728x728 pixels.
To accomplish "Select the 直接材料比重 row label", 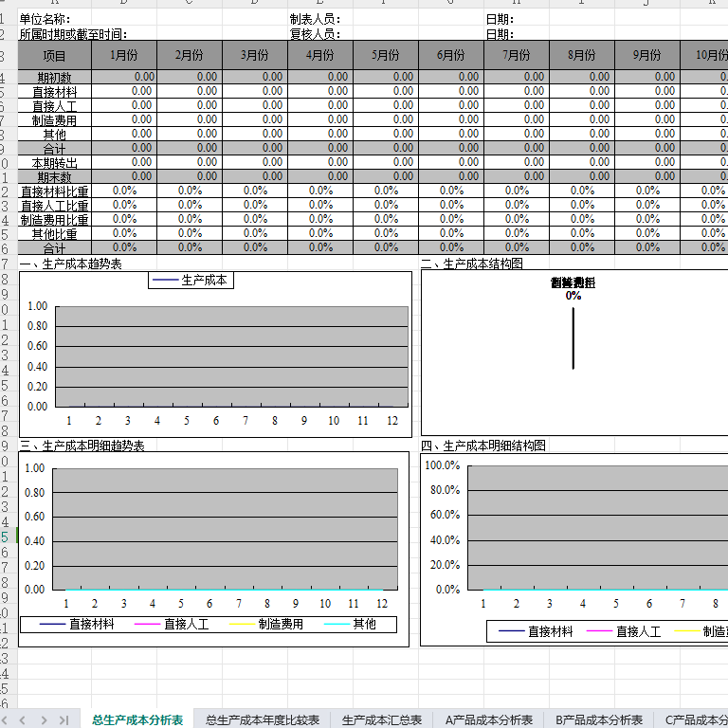I will click(55, 191).
